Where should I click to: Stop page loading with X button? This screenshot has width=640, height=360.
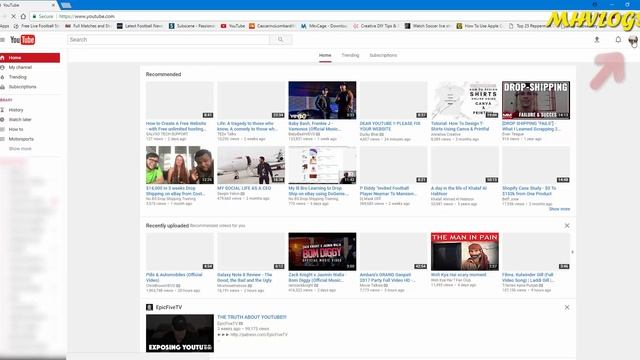pos(13,16)
